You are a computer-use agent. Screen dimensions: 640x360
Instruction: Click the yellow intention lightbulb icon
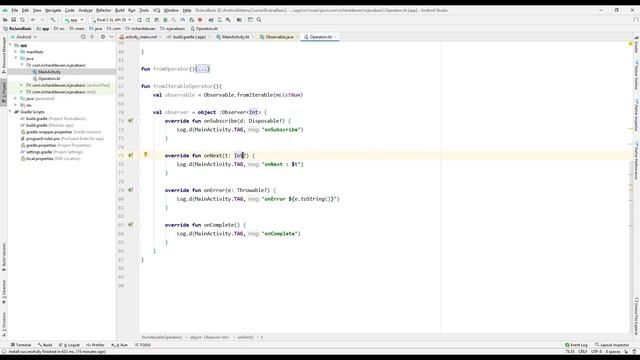[145, 155]
